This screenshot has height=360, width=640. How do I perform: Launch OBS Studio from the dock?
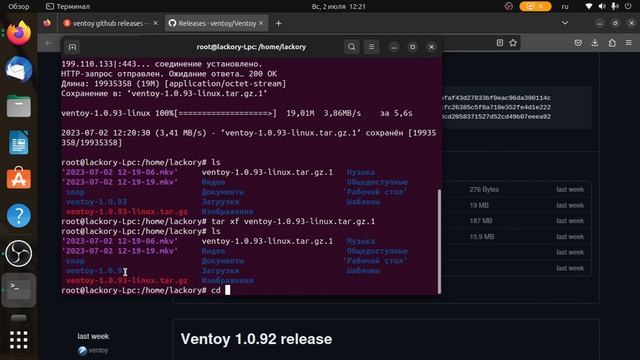point(18,253)
